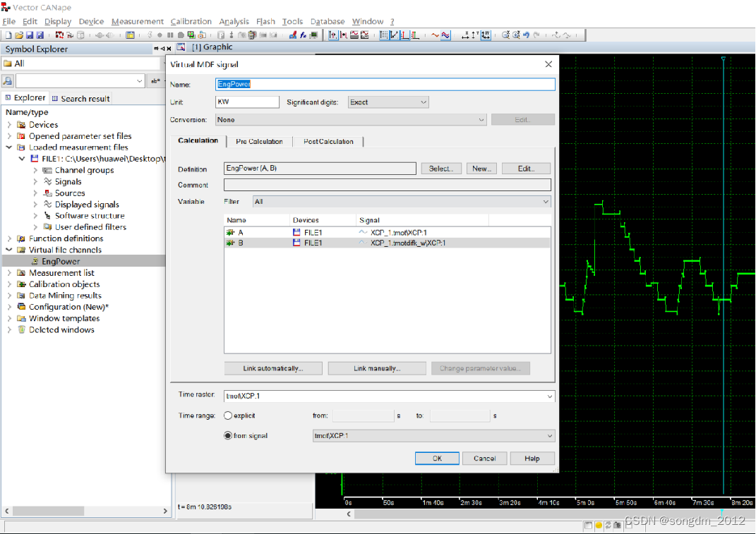Viewport: 756px width, 534px height.
Task: Switch to the Post Calculation tab
Action: [x=328, y=141]
